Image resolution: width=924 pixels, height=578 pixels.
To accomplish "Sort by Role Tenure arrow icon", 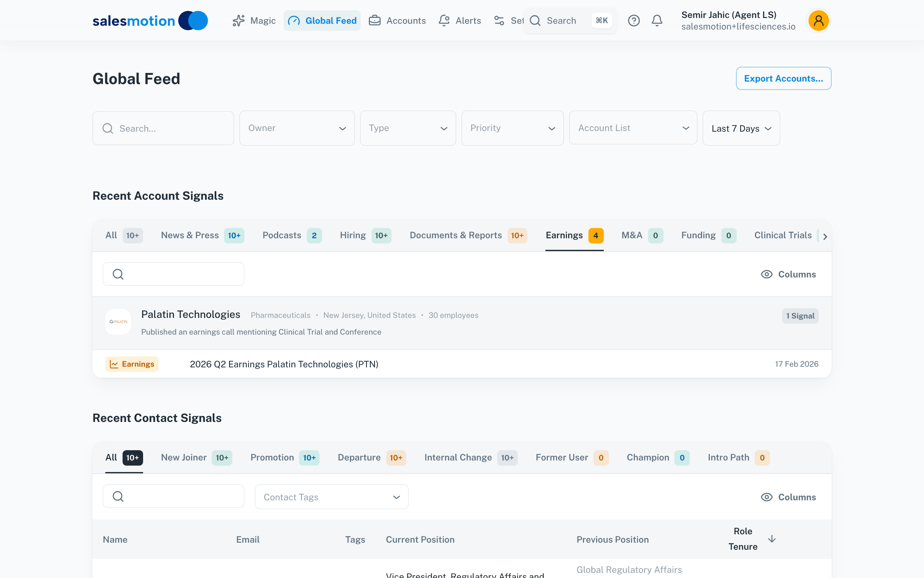I will point(772,539).
